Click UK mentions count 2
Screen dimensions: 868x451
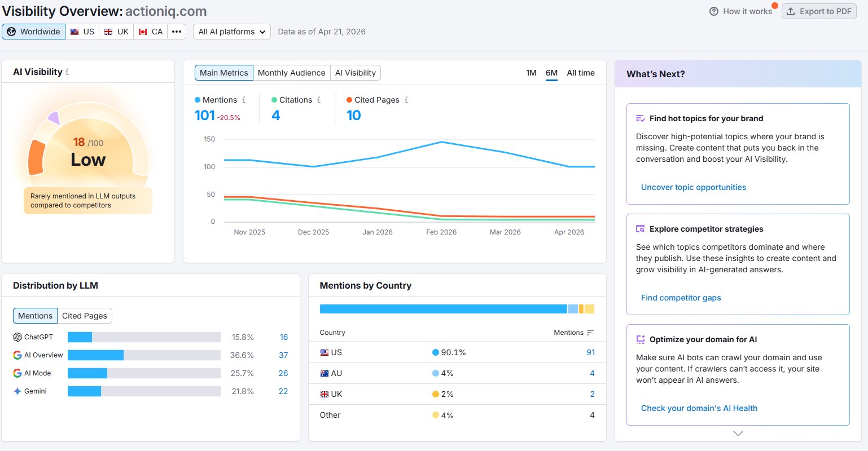pos(592,394)
